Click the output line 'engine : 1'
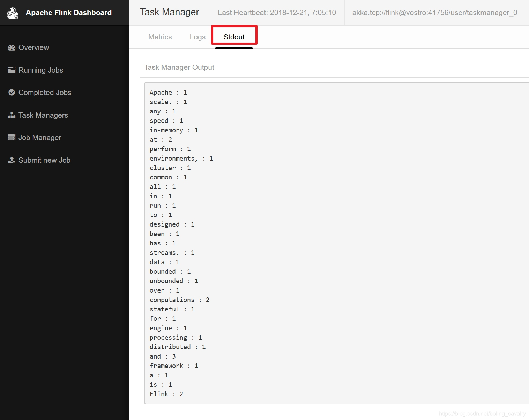529x420 pixels. (x=169, y=328)
